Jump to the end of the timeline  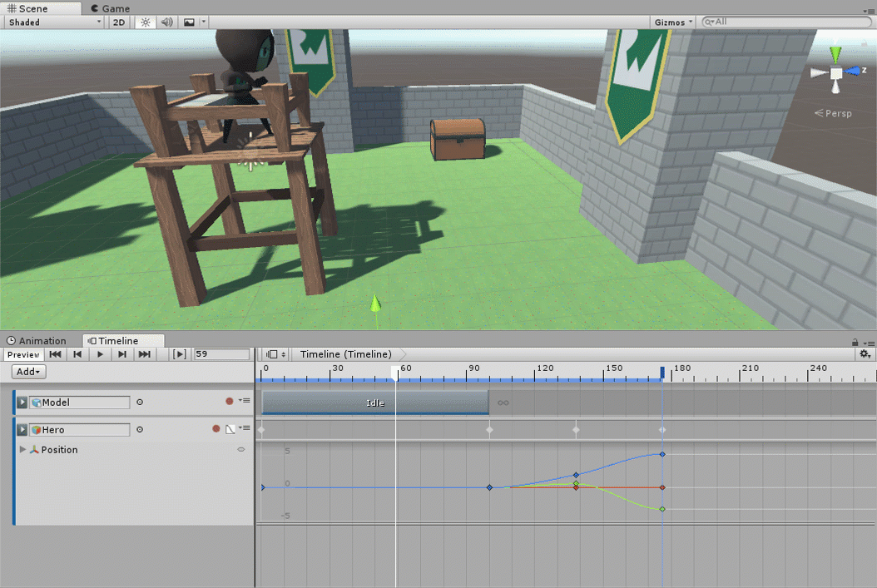point(144,354)
